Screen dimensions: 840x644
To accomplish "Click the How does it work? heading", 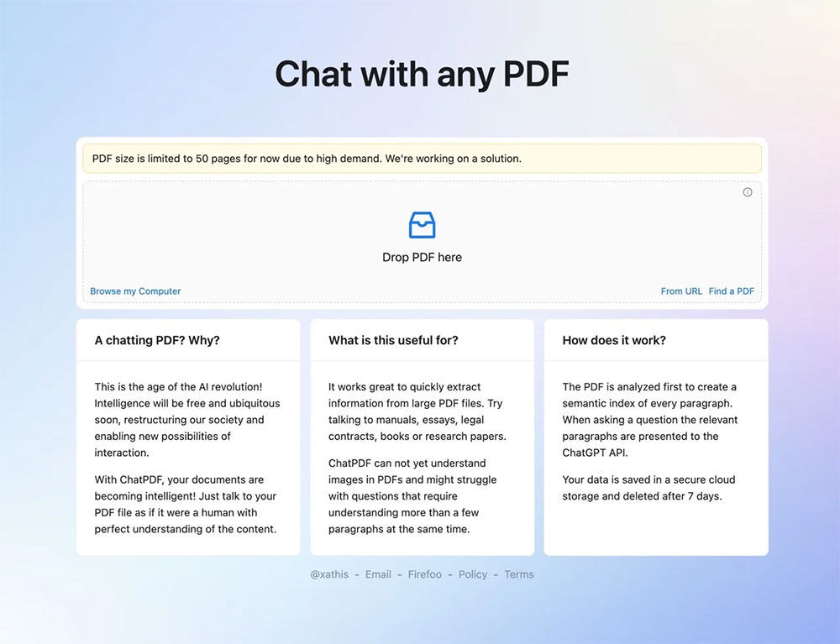I will click(614, 340).
